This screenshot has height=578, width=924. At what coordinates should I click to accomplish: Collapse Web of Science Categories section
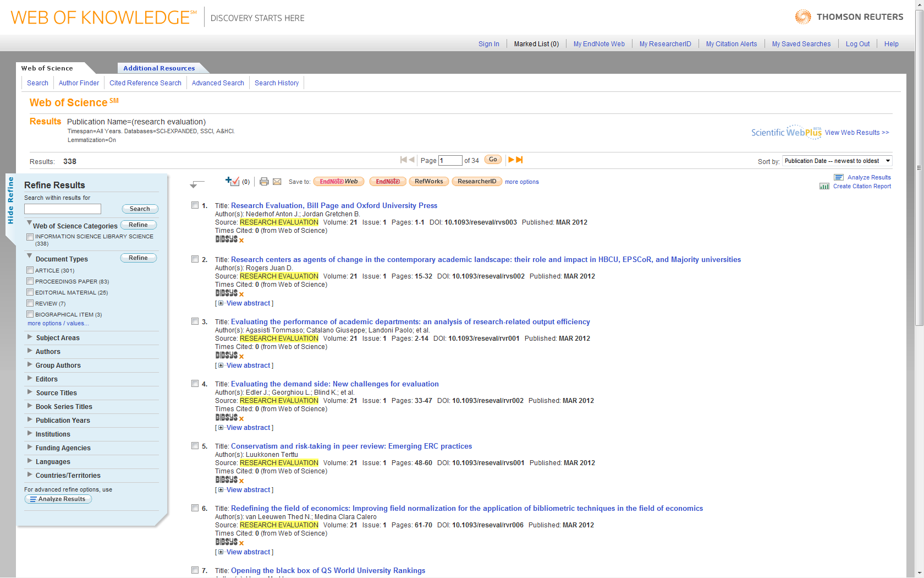click(29, 223)
